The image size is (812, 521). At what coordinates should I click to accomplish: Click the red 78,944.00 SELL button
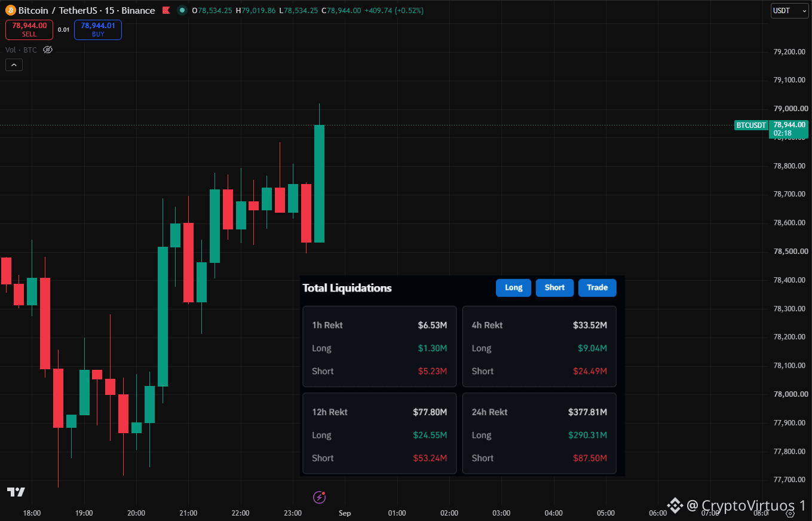coord(29,30)
